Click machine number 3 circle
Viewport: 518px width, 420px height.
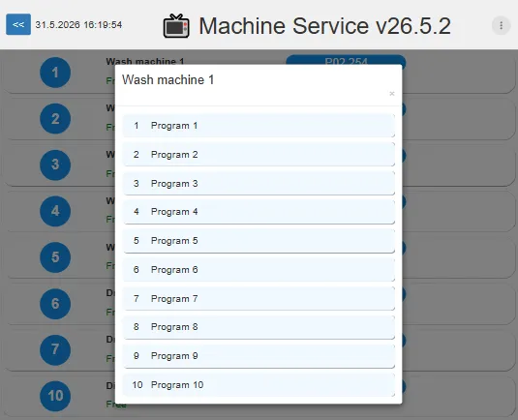coord(55,165)
